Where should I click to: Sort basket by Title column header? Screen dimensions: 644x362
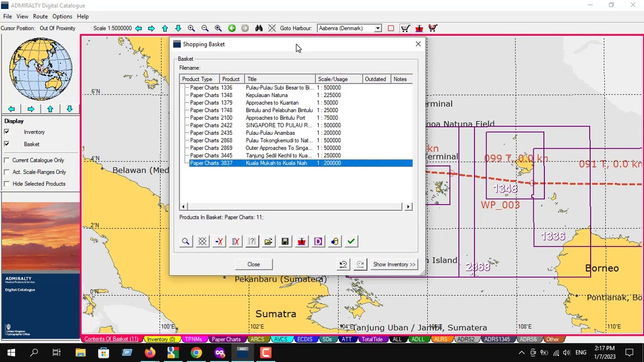280,79
